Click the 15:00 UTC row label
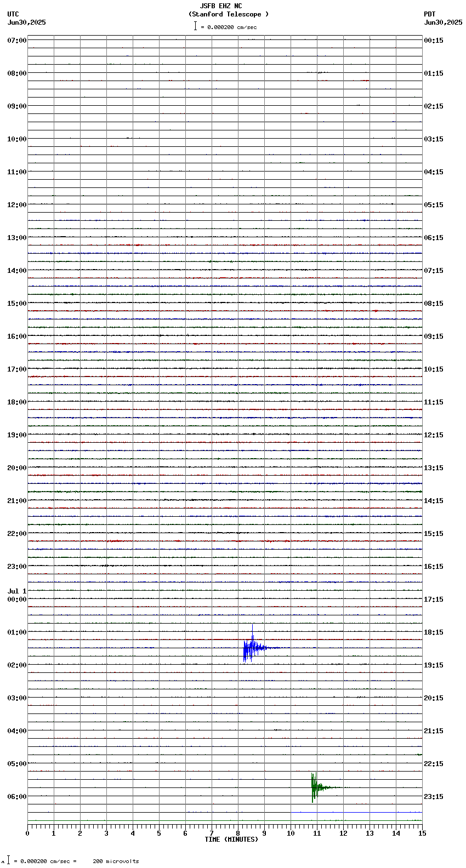This screenshot has width=466, height=868. point(17,304)
